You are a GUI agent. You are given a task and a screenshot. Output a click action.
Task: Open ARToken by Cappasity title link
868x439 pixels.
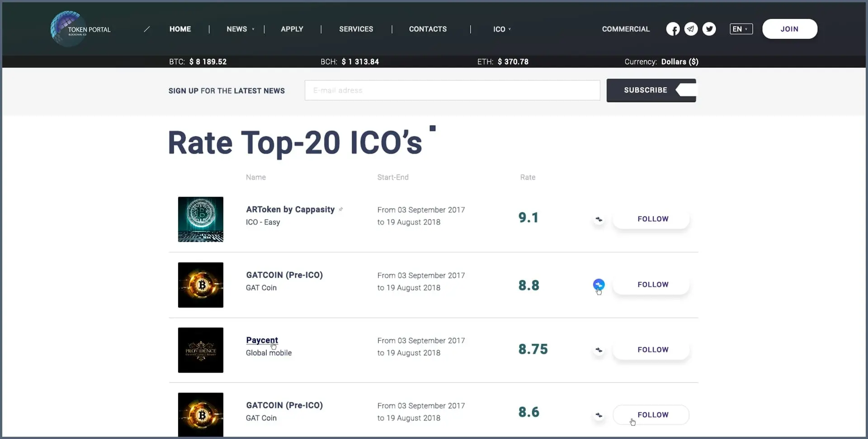(x=290, y=210)
